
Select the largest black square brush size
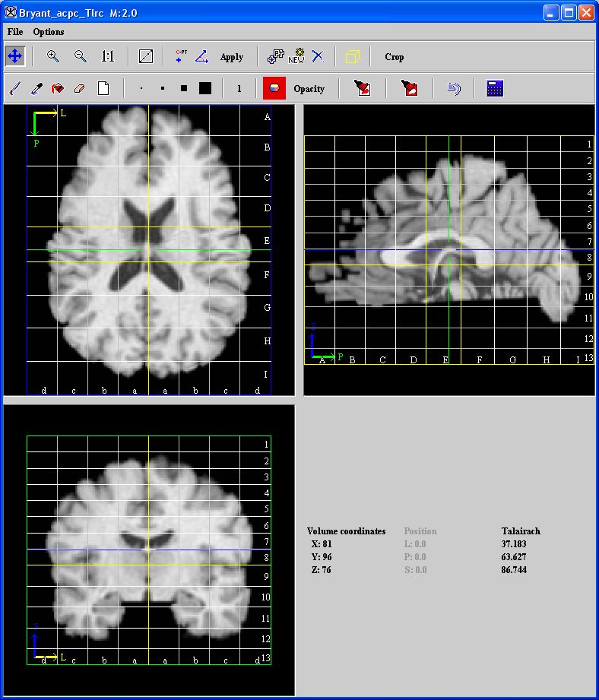(204, 89)
